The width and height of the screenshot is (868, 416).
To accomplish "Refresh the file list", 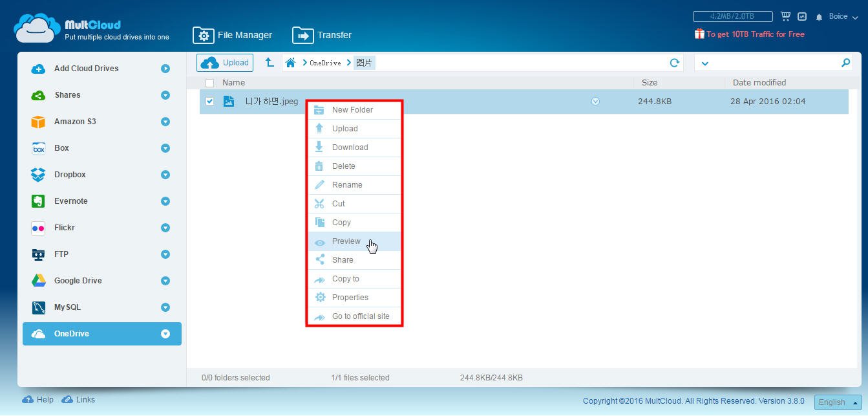I will 675,63.
